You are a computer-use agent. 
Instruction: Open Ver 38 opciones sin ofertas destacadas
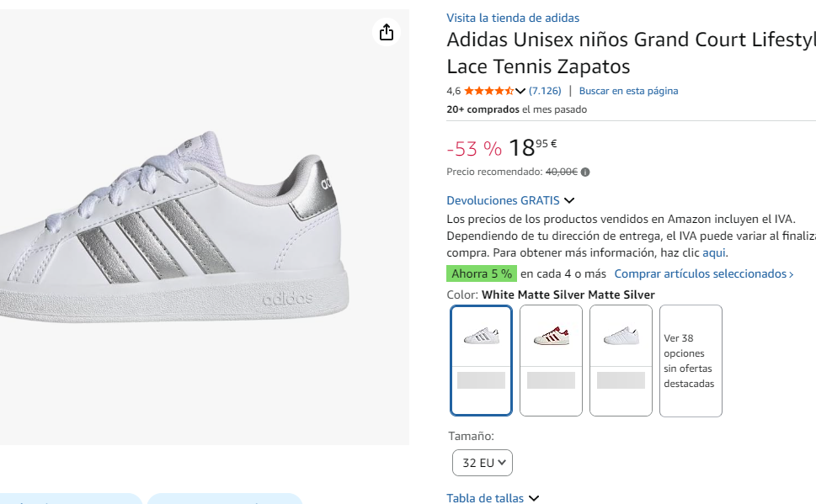691,360
